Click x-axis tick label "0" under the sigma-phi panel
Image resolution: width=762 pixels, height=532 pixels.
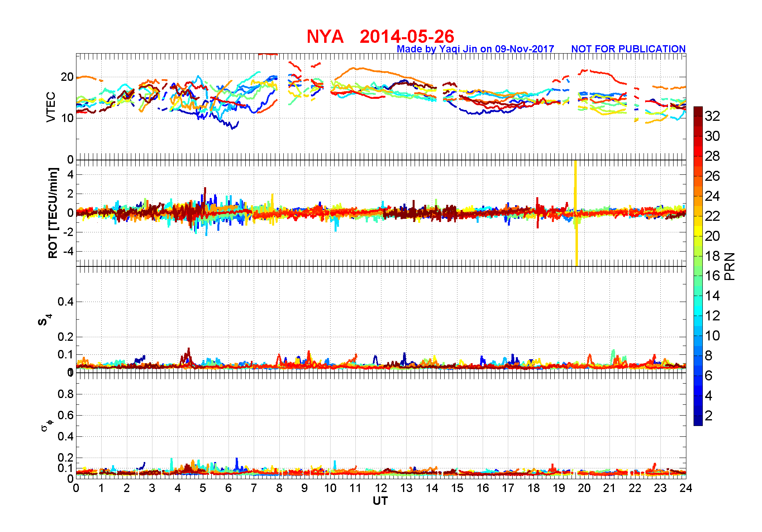(76, 488)
